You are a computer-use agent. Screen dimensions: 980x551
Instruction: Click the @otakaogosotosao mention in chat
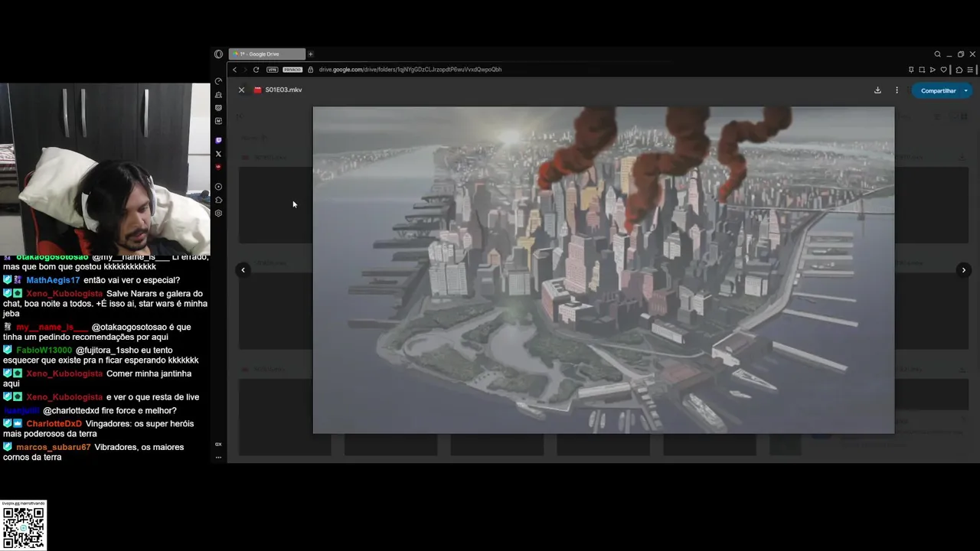(129, 328)
